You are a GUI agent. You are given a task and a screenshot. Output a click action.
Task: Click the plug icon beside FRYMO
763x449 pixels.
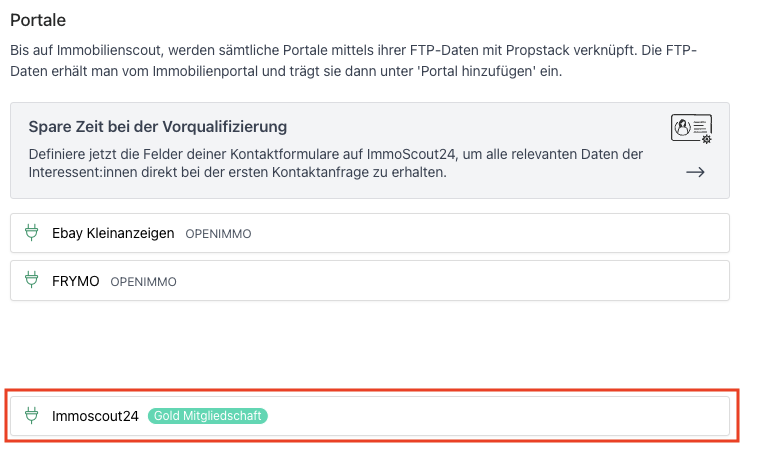[31, 281]
